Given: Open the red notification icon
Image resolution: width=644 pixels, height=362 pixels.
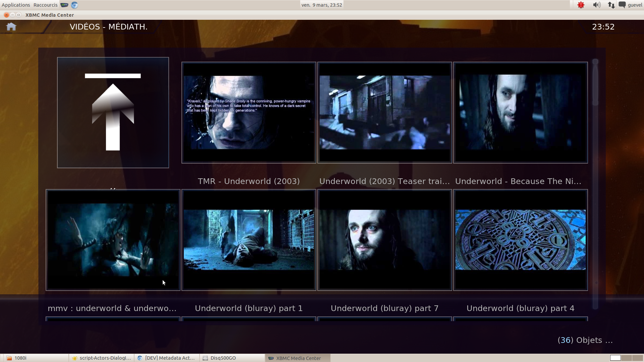Looking at the screenshot, I should tap(581, 5).
